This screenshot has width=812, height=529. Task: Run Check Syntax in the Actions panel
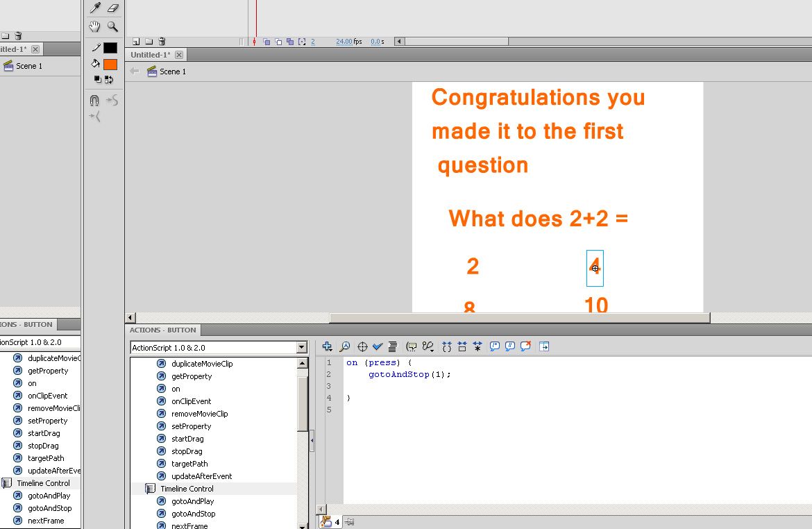[x=377, y=346]
